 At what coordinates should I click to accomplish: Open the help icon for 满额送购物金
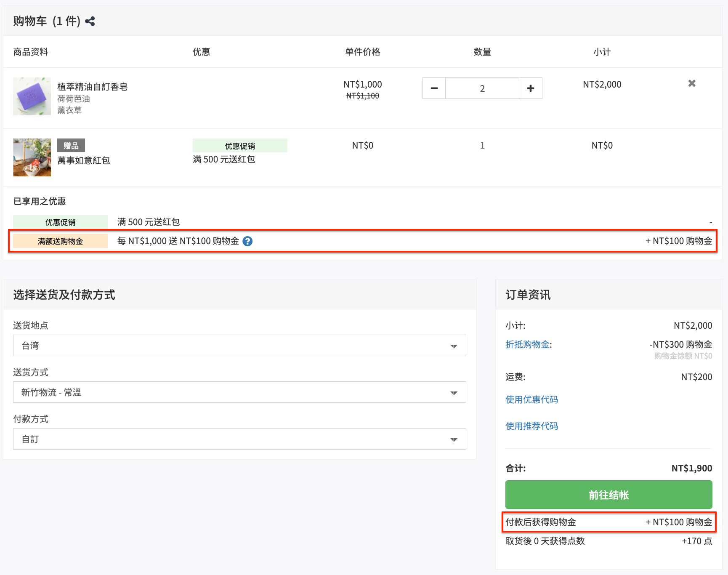click(x=247, y=241)
